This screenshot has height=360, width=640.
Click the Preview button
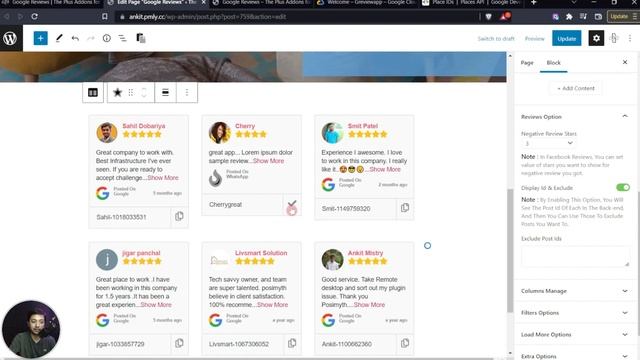coord(535,39)
